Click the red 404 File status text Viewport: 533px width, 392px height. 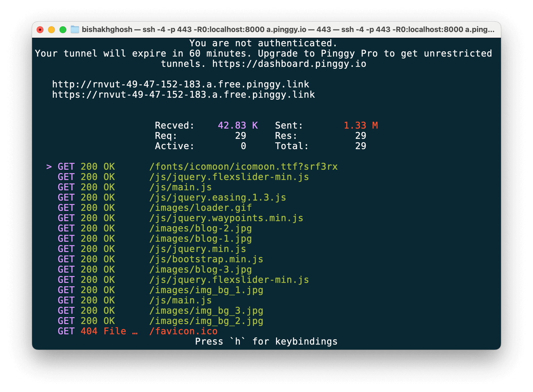(x=109, y=331)
